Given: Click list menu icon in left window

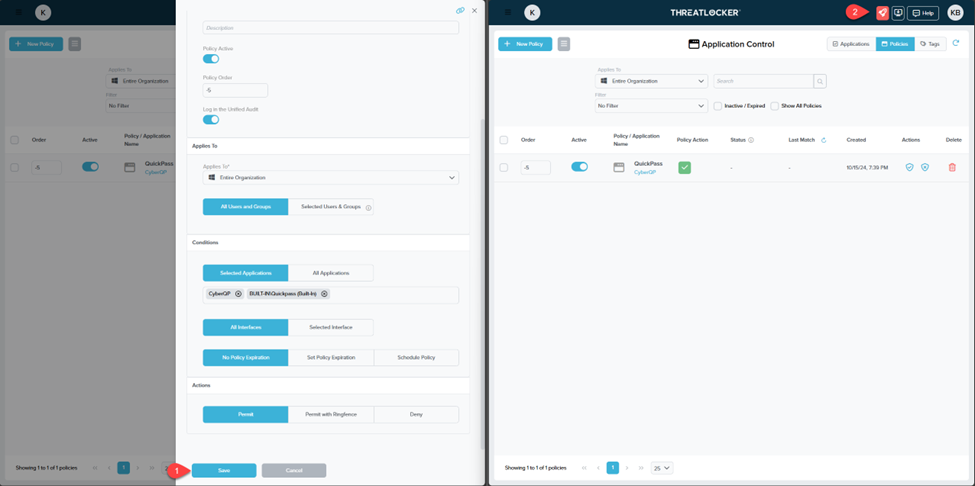Looking at the screenshot, I should pos(75,44).
